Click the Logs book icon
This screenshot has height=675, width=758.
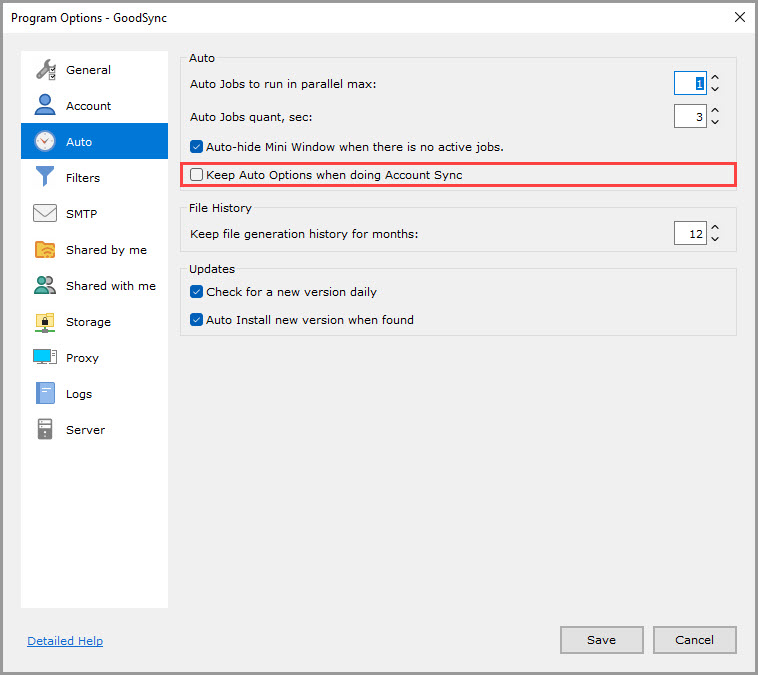tap(45, 393)
